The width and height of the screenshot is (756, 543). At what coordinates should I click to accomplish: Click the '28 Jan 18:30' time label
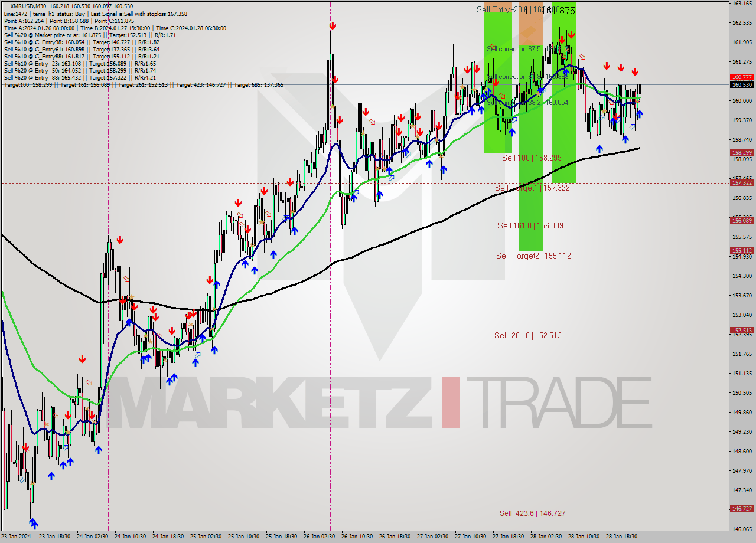tap(621, 537)
